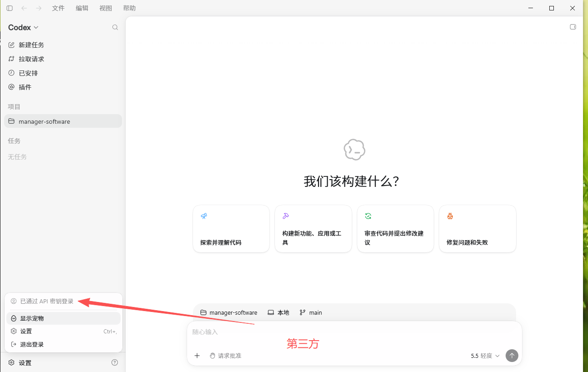588x372 pixels.
Task: Pick the 修复问题和失败 card
Action: pos(477,229)
